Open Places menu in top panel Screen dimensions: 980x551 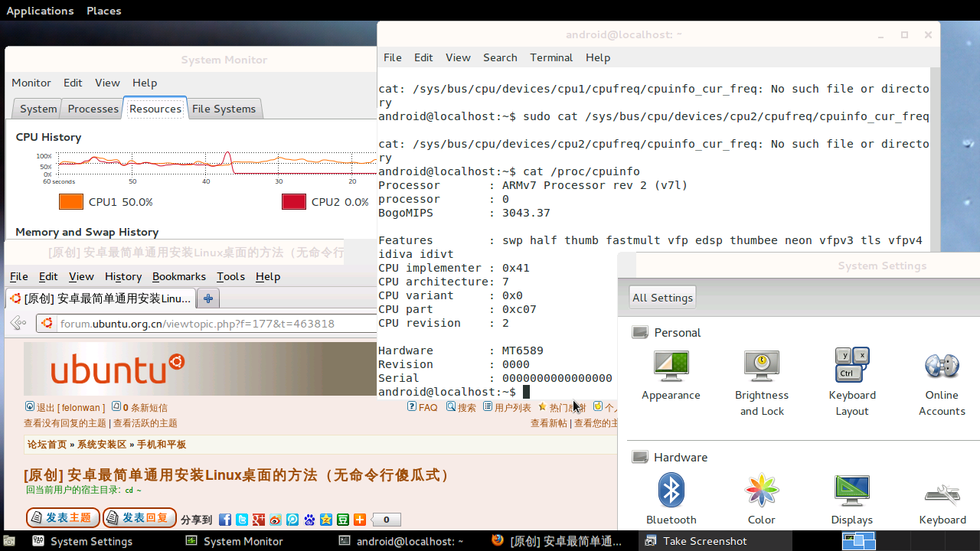104,11
